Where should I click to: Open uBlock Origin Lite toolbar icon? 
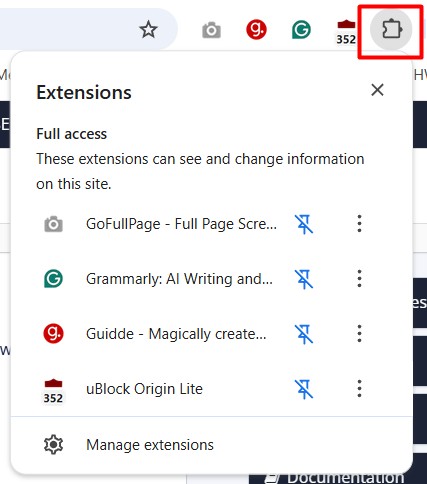click(x=346, y=32)
